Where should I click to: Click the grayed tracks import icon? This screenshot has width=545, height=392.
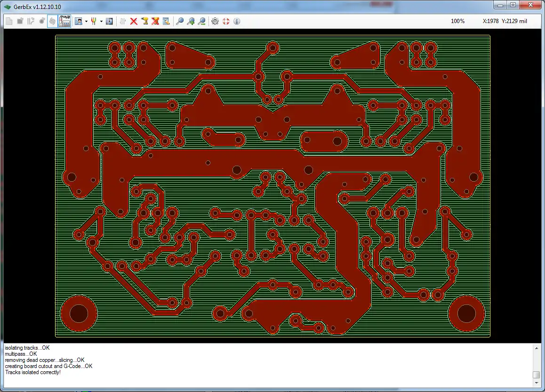[31, 21]
